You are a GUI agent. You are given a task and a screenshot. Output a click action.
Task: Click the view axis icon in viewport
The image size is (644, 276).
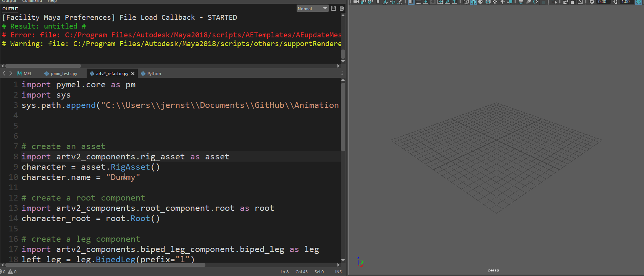pyautogui.click(x=360, y=262)
